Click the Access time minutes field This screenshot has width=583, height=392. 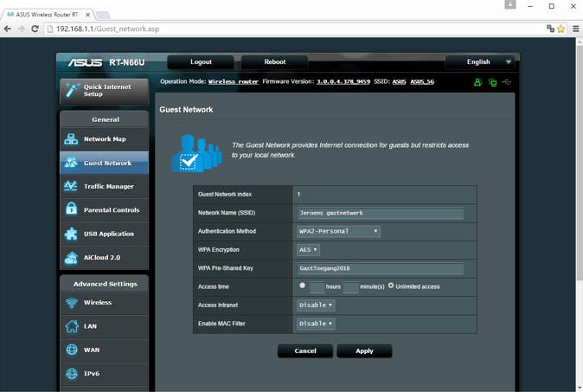(x=350, y=286)
